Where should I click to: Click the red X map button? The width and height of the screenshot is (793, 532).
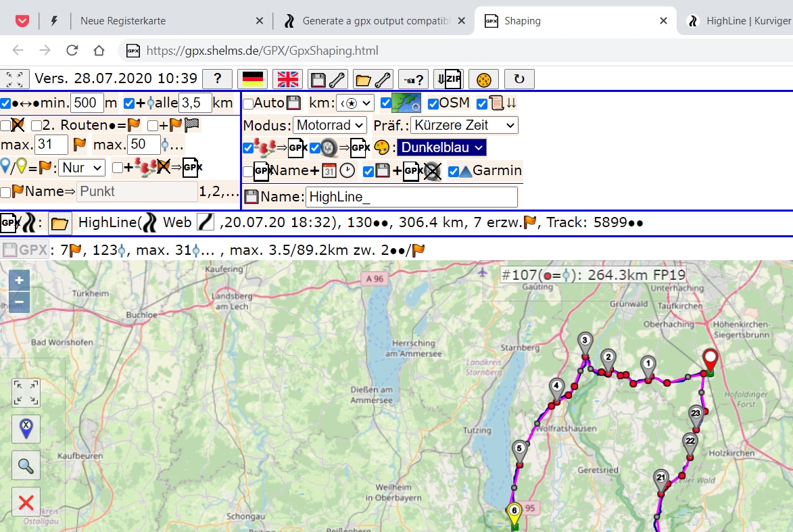click(x=26, y=502)
